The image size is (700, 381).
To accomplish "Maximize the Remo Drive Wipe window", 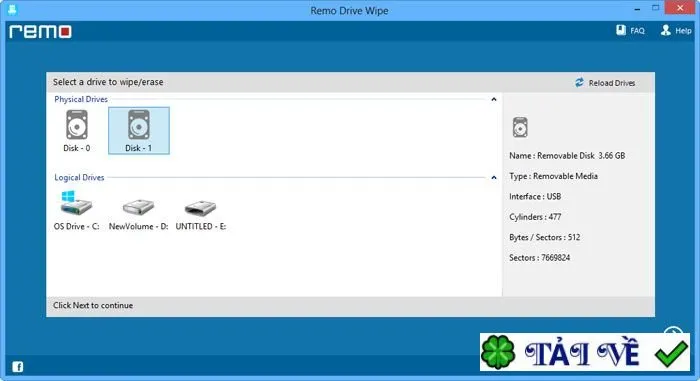I will [x=655, y=8].
